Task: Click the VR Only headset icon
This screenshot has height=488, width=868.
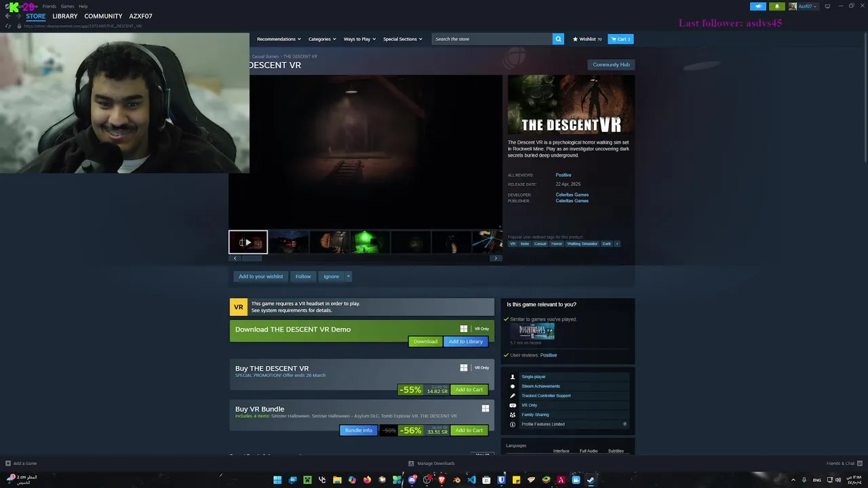Action: [x=513, y=405]
